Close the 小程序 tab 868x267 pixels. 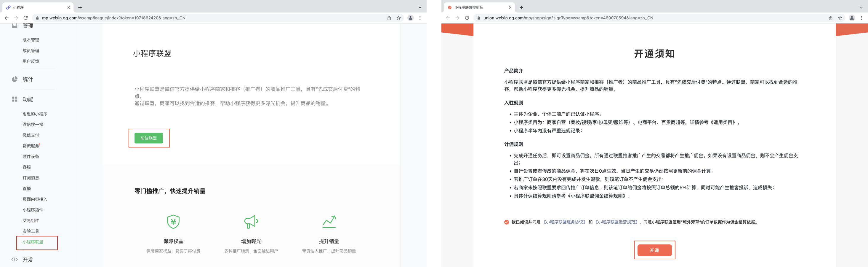point(69,7)
